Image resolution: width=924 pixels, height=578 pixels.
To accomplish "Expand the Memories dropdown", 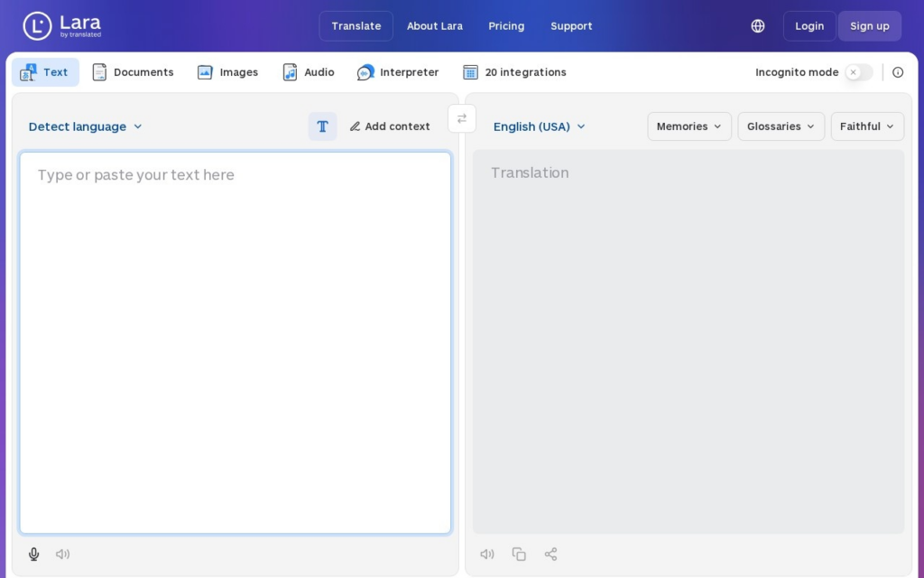I will pos(688,126).
